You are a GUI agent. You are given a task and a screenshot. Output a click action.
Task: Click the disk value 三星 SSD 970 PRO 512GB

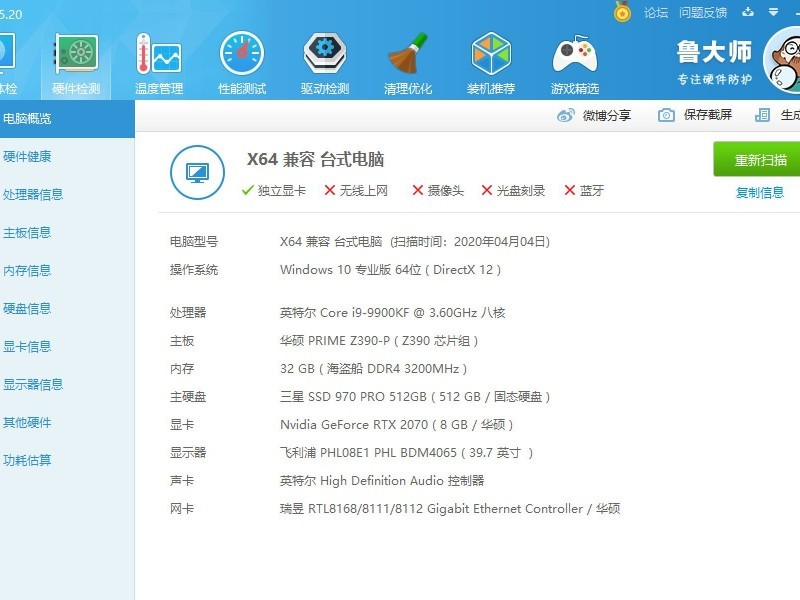click(x=415, y=396)
